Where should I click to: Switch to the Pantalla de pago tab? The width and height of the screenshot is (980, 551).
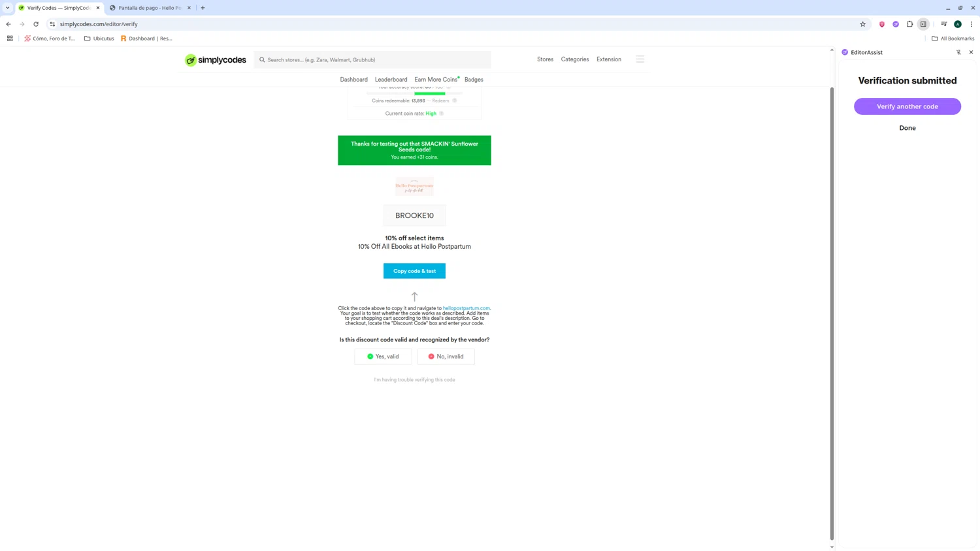point(150,8)
